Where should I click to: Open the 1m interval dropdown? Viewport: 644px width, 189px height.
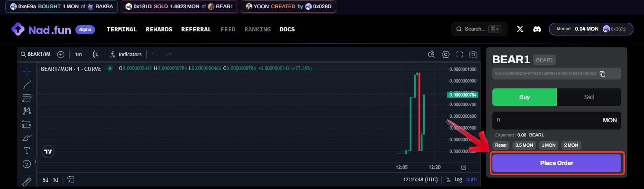click(x=78, y=54)
